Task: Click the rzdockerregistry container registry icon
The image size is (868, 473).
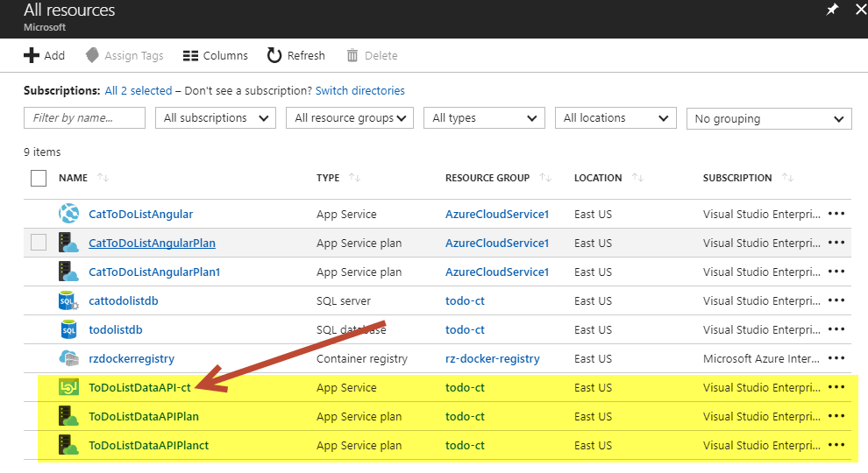Action: (68, 358)
